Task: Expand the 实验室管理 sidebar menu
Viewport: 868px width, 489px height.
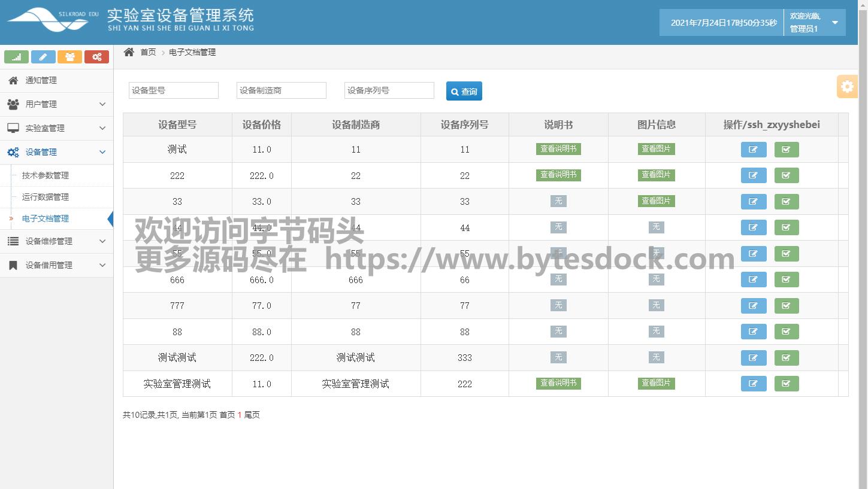Action: (x=56, y=128)
